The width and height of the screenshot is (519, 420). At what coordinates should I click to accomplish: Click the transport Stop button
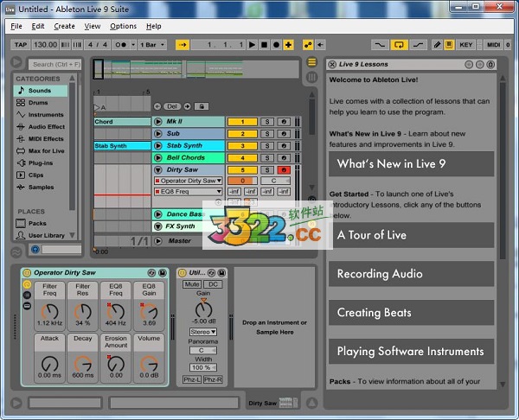click(x=263, y=44)
